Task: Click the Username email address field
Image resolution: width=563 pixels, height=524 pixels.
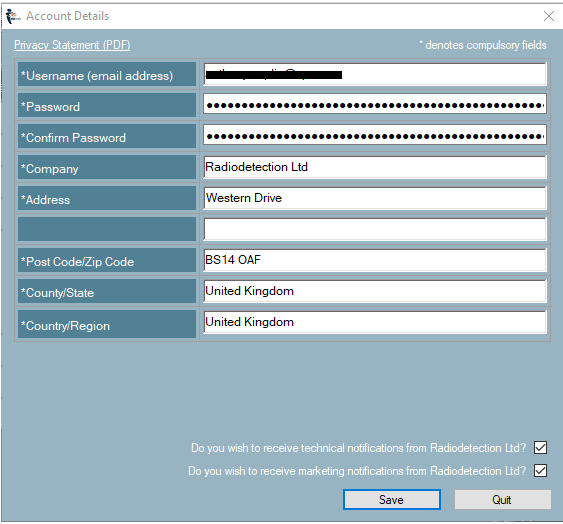Action: click(375, 74)
